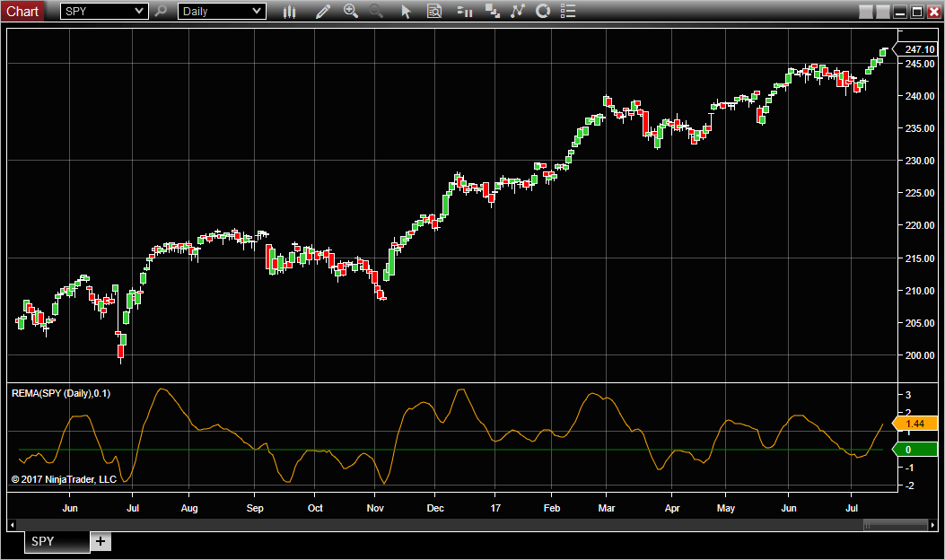
Task: Open Data Series stacked squares icon
Action: [x=493, y=12]
